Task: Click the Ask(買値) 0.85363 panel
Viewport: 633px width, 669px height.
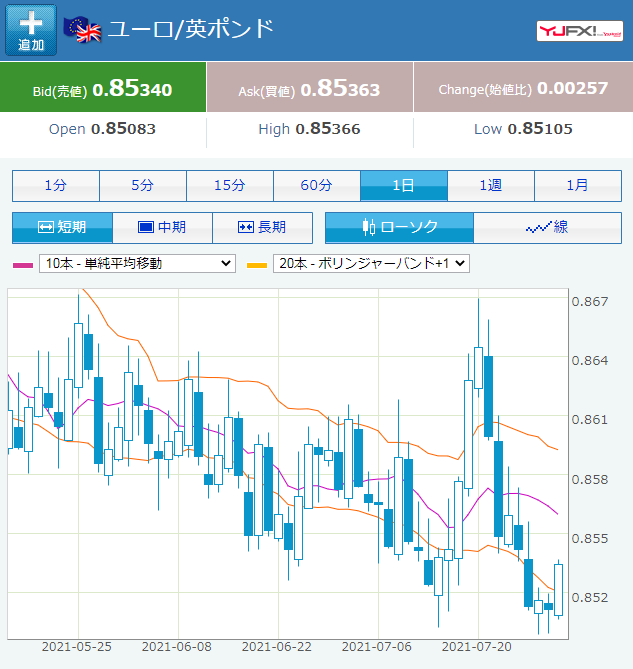Action: pyautogui.click(x=310, y=87)
